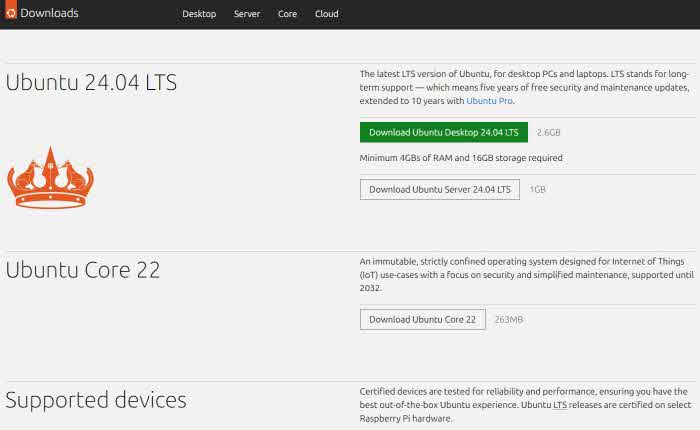Screen dimensions: 700x430
Task: Click the Minimum 4GBs of RAM requirement text
Action: [x=461, y=158]
